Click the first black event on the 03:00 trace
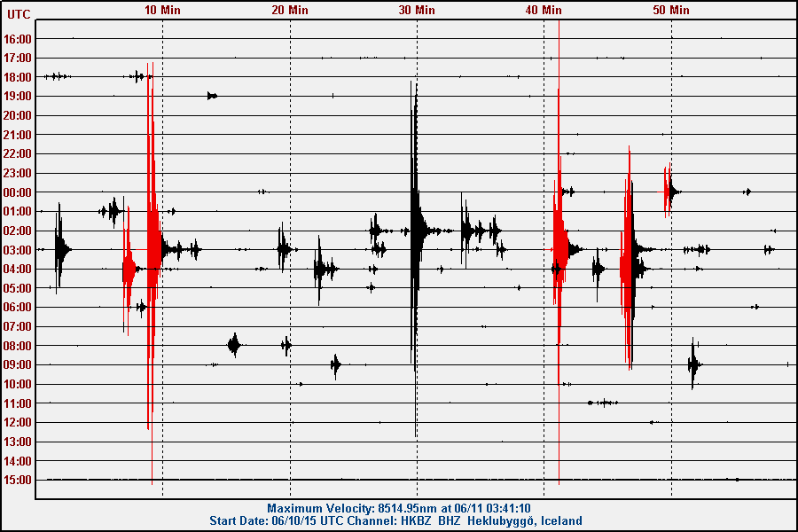 60,249
